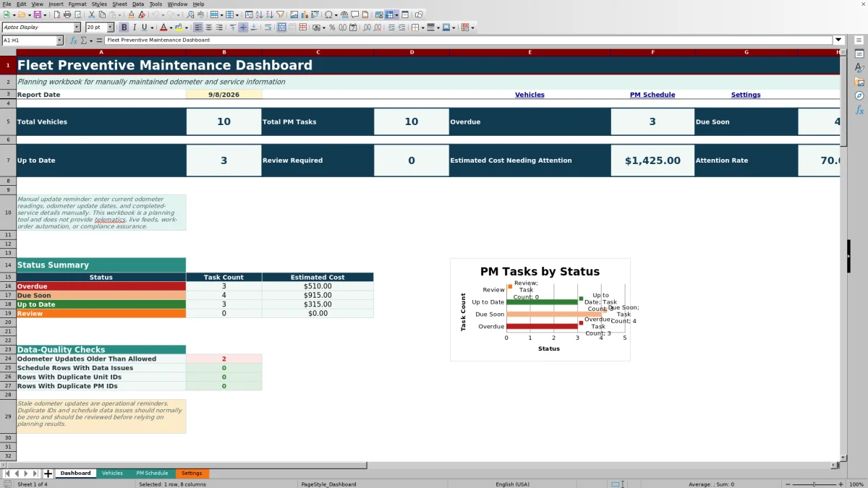Click the Insert Image icon
The image size is (868, 488).
point(294,14)
